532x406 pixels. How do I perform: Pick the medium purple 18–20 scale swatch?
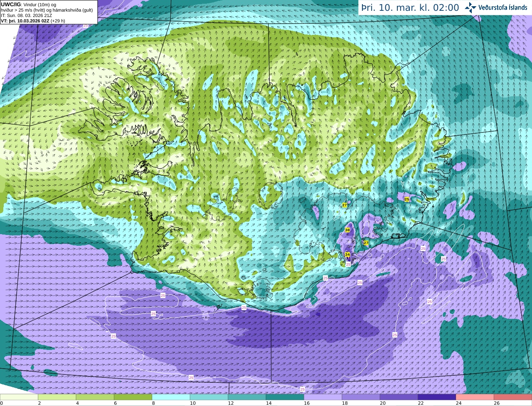pos(361,397)
